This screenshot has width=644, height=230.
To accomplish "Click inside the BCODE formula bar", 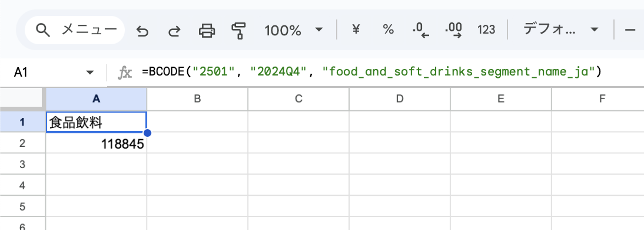I will [371, 73].
